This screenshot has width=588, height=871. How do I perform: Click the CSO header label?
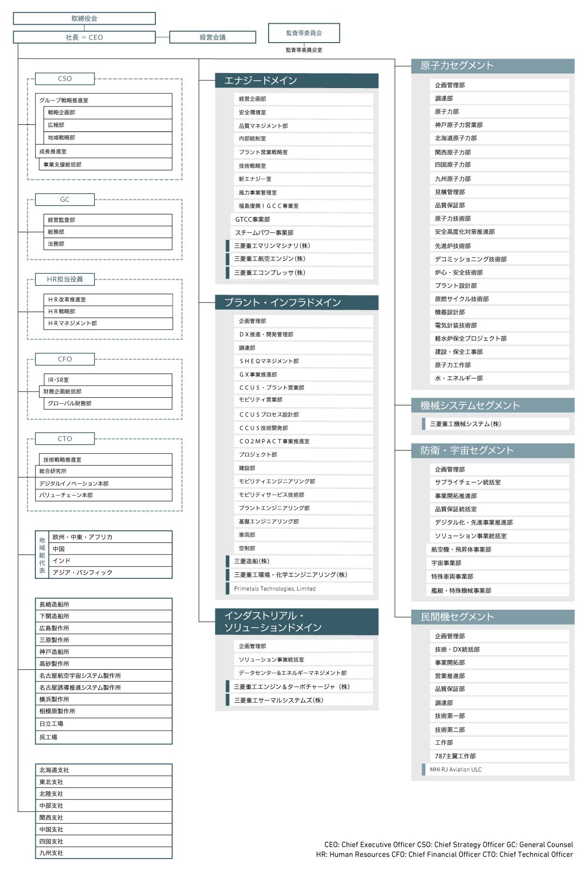[65, 79]
